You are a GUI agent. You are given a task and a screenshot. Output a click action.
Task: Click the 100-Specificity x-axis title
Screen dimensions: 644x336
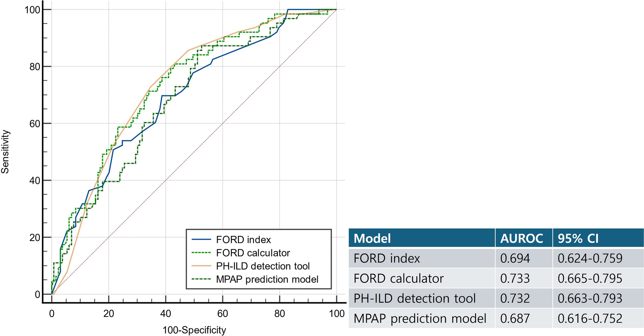pyautogui.click(x=194, y=330)
